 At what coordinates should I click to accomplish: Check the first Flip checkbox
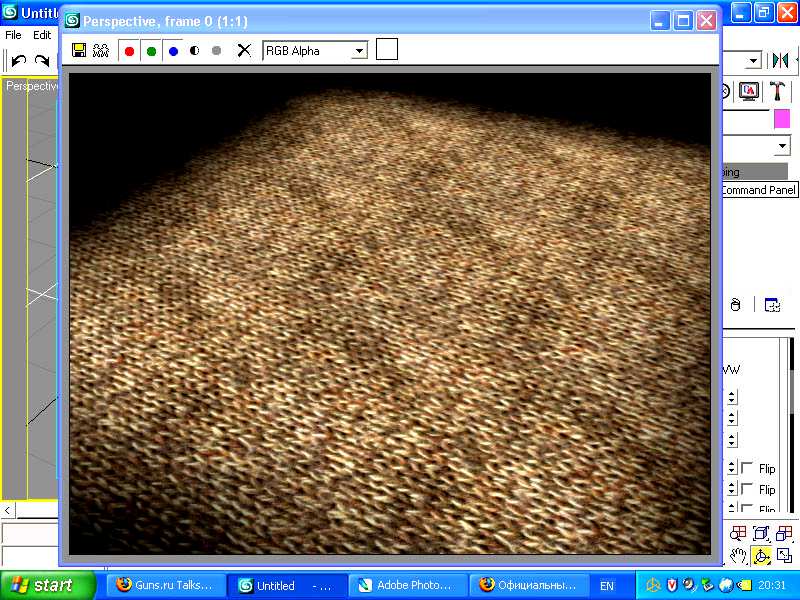[x=747, y=468]
